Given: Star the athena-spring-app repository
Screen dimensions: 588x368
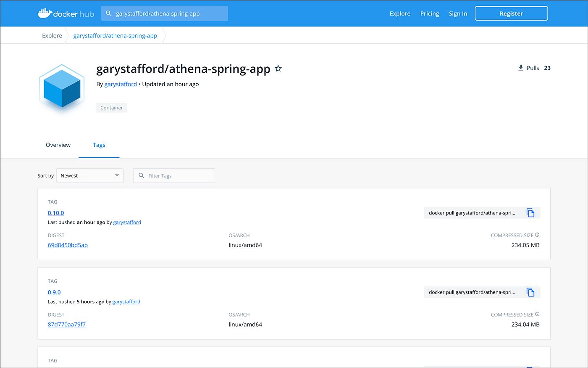Looking at the screenshot, I should click(x=278, y=69).
